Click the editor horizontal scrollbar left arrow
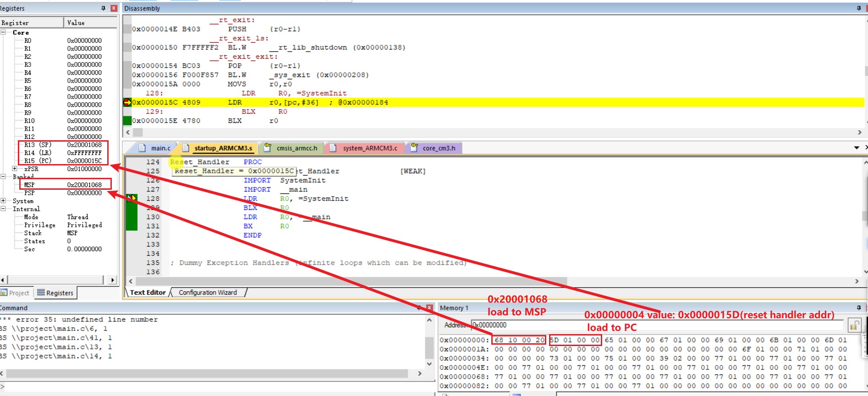Screen dimensions: 868x396 click(x=131, y=281)
